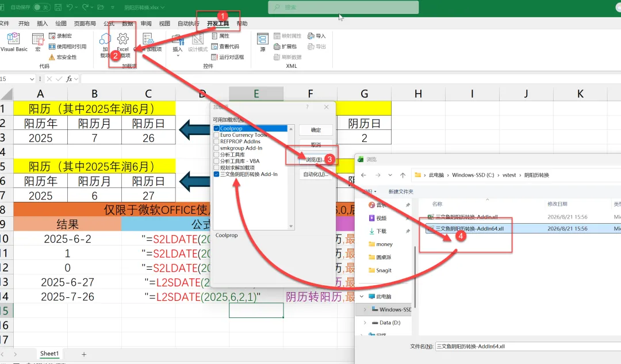Viewport: 621px width, 364px height.
Task: Click 刷新数据 in the XML group
Action: (287, 57)
